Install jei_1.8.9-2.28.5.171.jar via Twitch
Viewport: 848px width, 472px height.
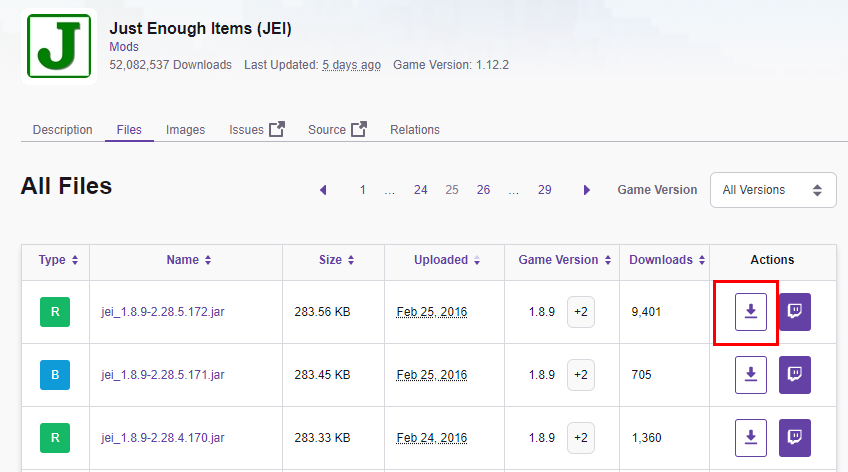point(794,375)
